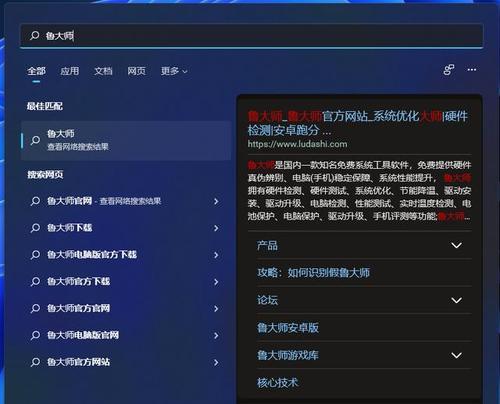Click search icon next to 鲁大师官方网站
500x404 pixels.
click(35, 362)
